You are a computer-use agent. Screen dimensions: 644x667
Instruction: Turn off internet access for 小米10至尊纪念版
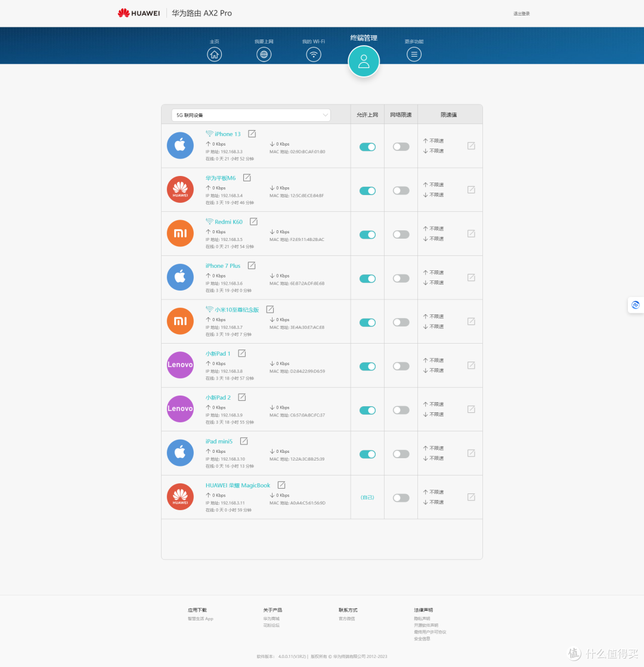point(367,322)
